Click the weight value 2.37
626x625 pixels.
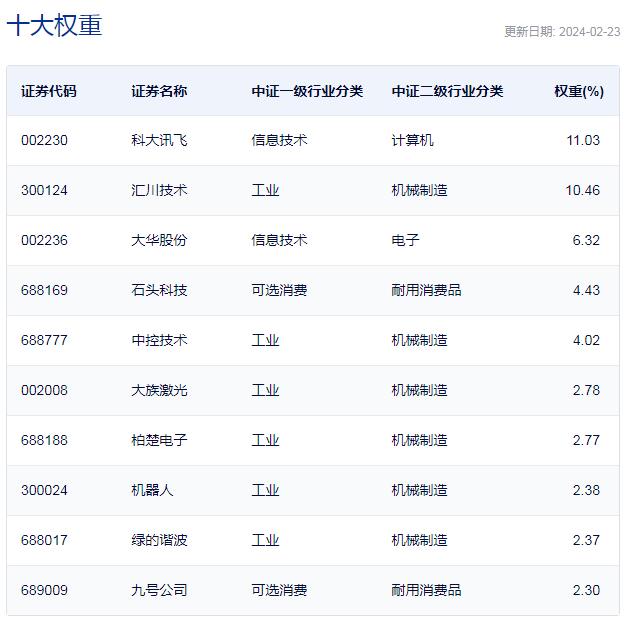click(x=586, y=540)
